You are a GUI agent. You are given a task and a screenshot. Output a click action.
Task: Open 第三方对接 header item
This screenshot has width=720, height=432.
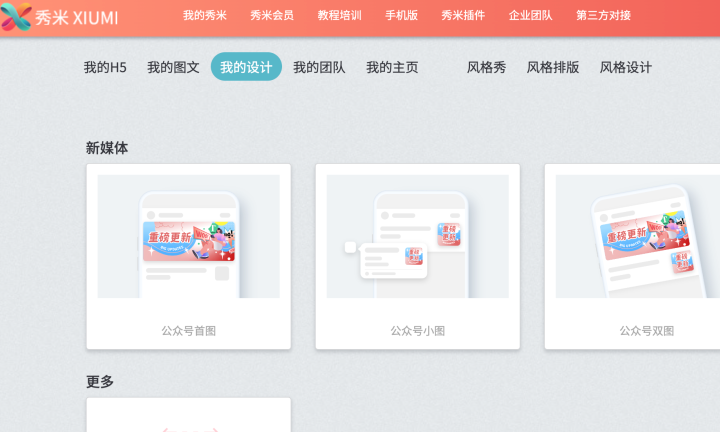click(603, 16)
